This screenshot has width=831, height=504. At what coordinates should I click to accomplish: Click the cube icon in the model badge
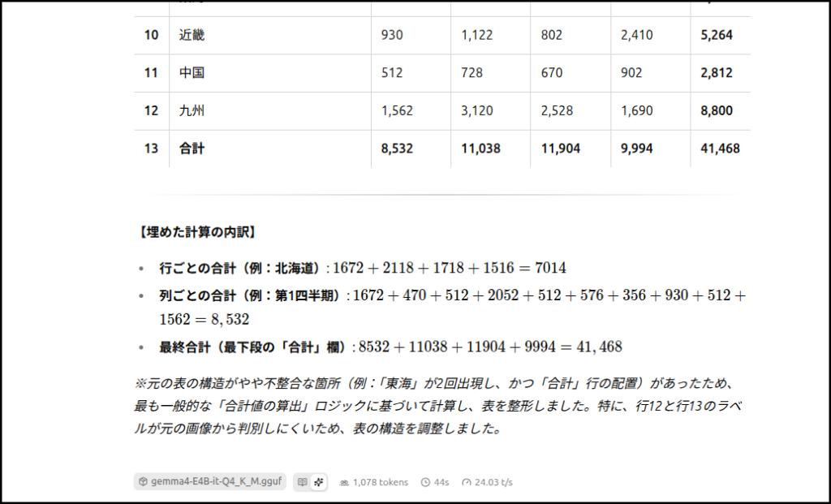[143, 482]
